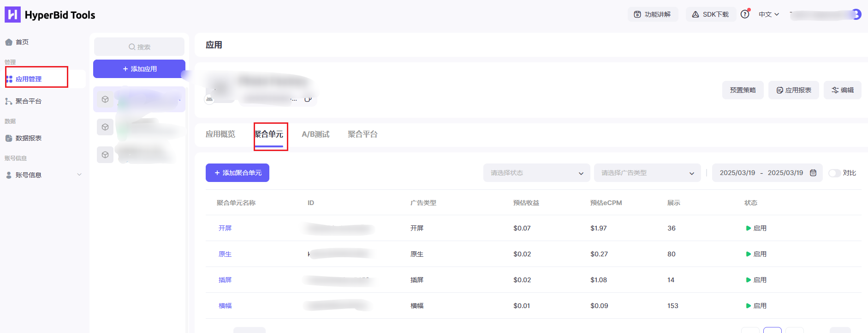
Task: Click 启用 status in 开屏 row
Action: click(756, 228)
